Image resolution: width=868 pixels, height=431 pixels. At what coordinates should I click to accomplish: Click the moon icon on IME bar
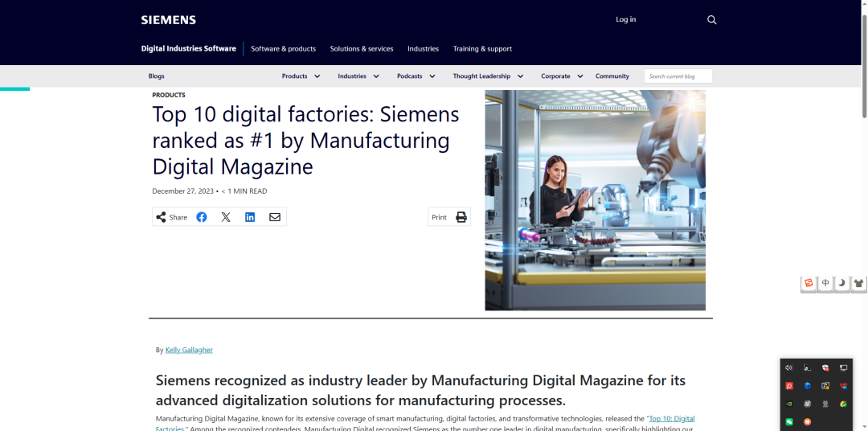click(x=842, y=283)
